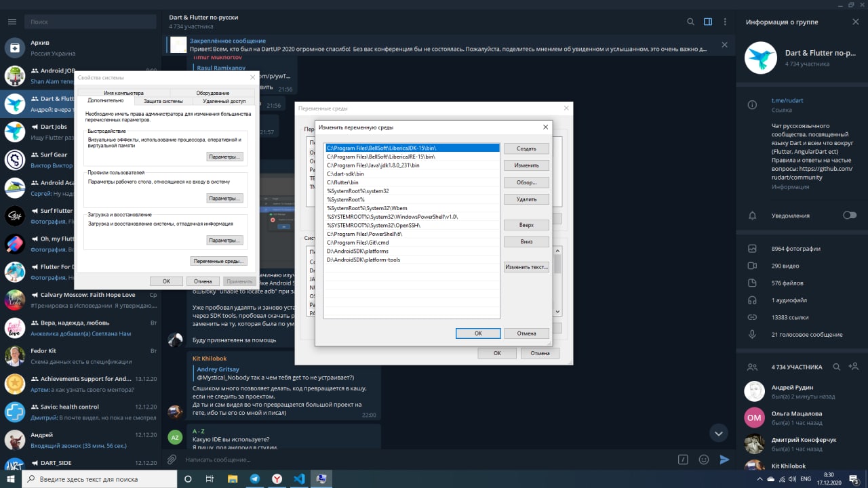Select the C:\flutter\bin path entry
This screenshot has height=488, width=868.
[412, 182]
